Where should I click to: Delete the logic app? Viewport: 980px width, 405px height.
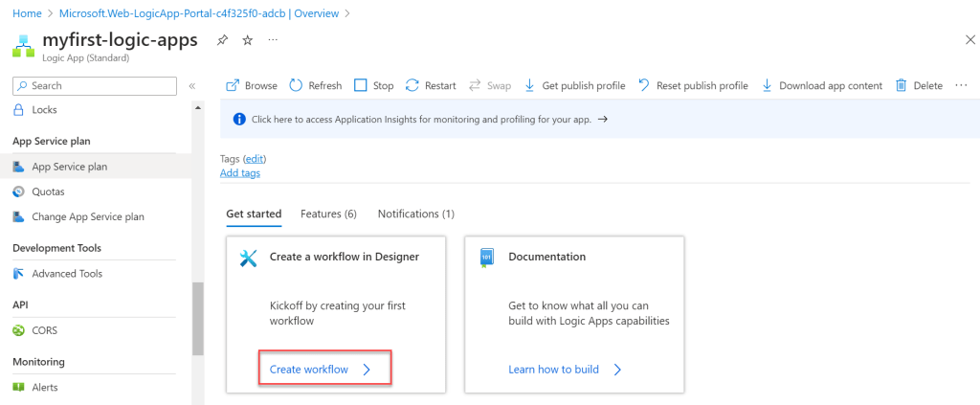coord(919,85)
